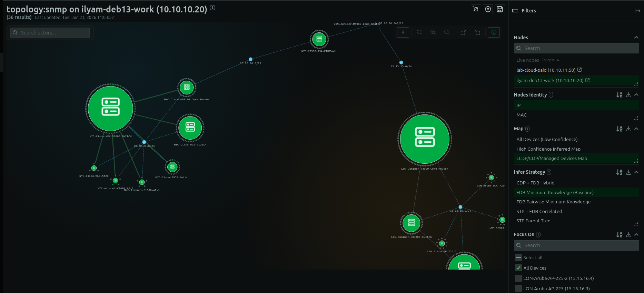The height and width of the screenshot is (293, 644).
Task: Download the Map filter list
Action: click(x=628, y=129)
